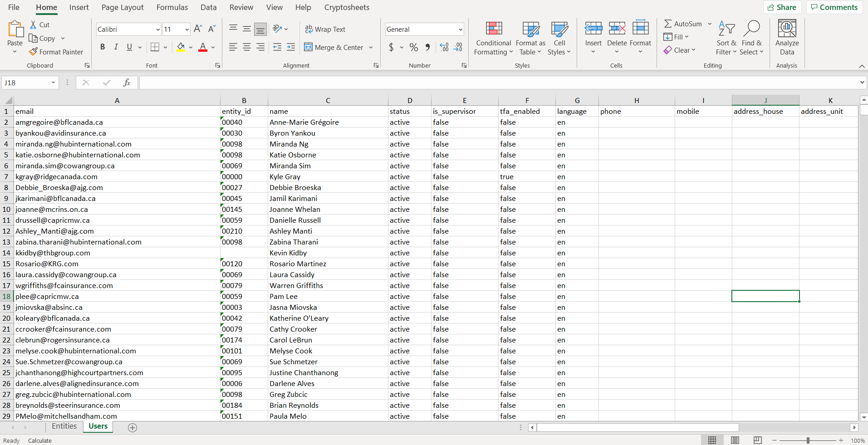Toggle Wrap Text for selected cells
Viewport: 868px width, 445px height.
point(325,29)
